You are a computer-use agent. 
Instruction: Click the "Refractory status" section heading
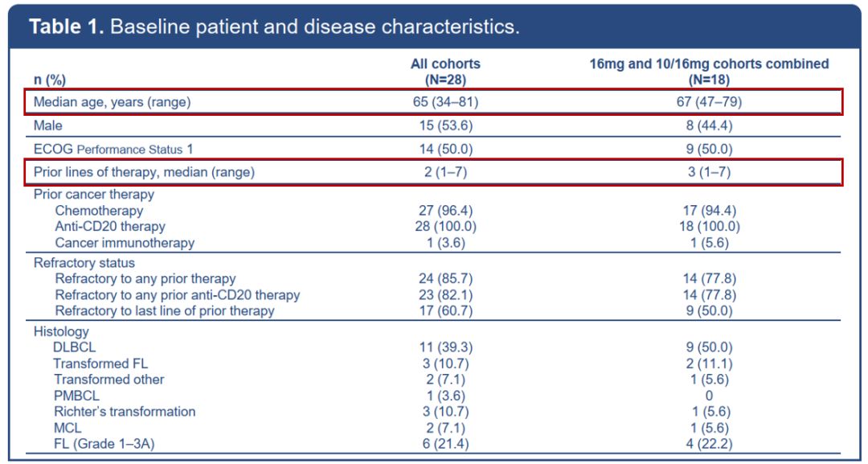(x=84, y=263)
